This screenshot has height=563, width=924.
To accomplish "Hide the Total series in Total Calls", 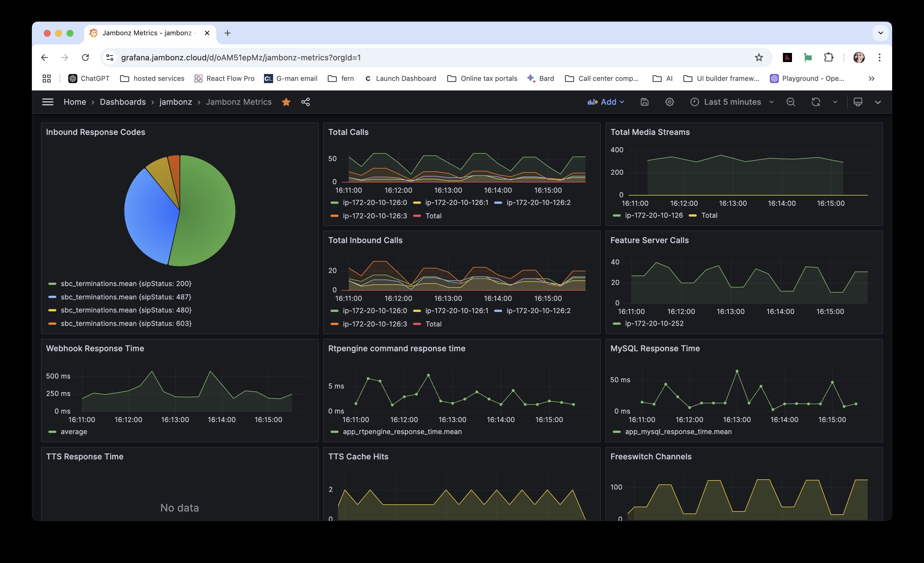I will [434, 216].
